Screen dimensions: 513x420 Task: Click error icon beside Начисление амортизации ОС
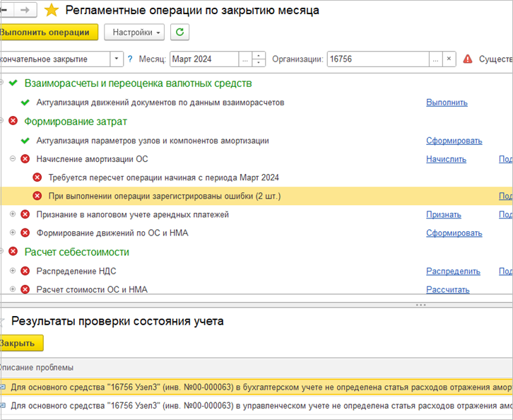(x=25, y=159)
